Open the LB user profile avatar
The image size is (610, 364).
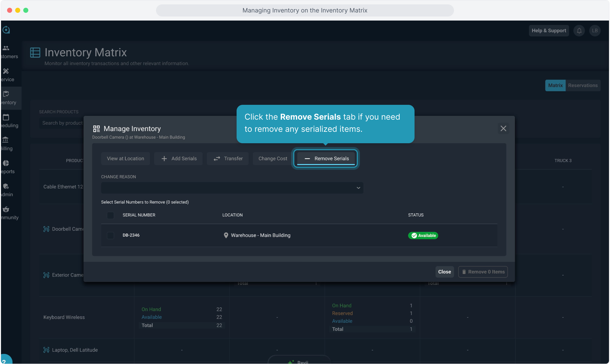(x=595, y=31)
